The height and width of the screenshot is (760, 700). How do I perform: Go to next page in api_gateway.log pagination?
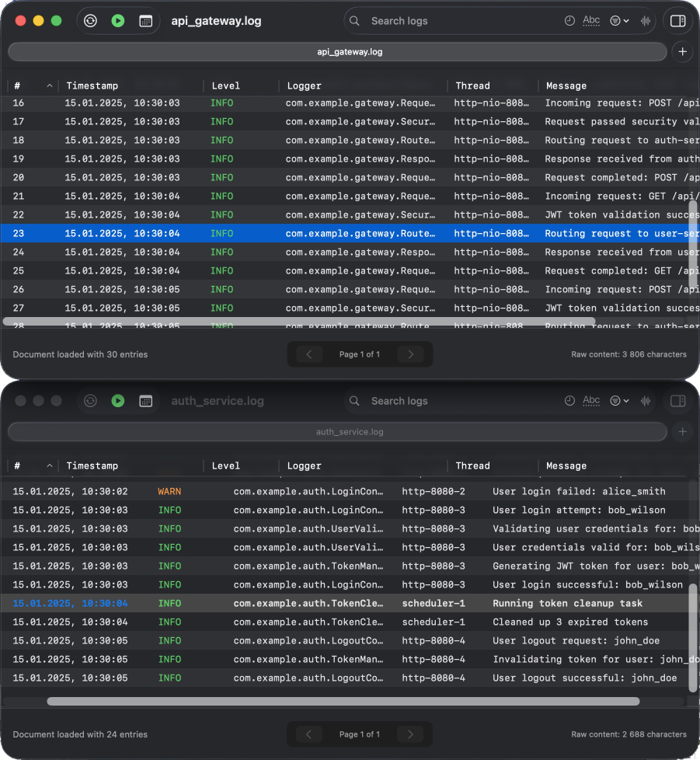pyautogui.click(x=410, y=354)
